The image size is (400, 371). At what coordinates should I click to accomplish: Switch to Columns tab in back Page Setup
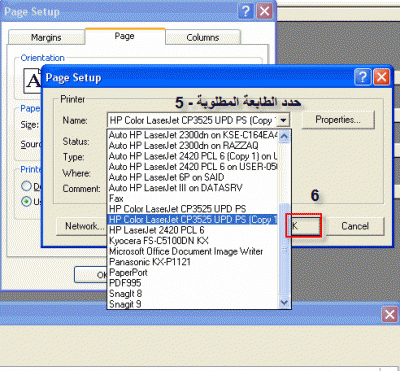(203, 37)
